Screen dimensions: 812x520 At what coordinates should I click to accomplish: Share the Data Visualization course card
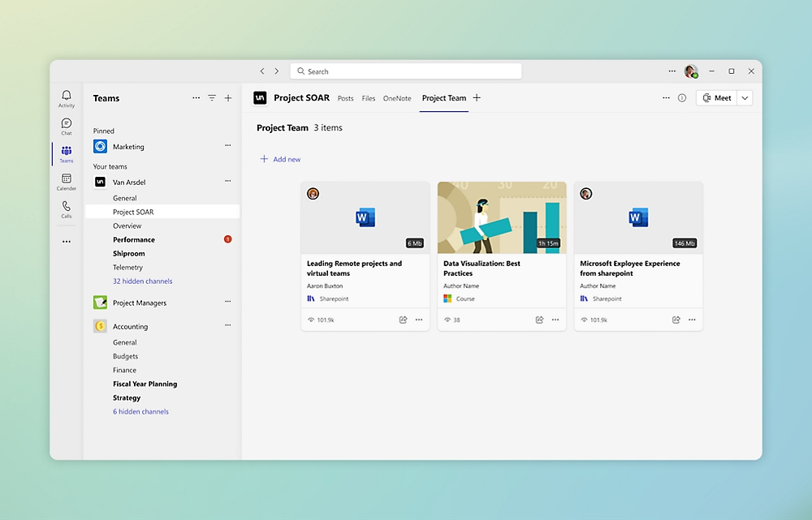(539, 320)
